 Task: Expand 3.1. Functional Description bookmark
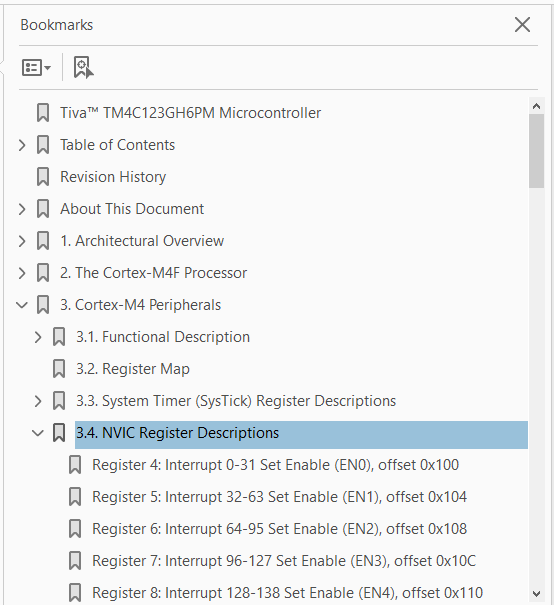click(x=38, y=337)
